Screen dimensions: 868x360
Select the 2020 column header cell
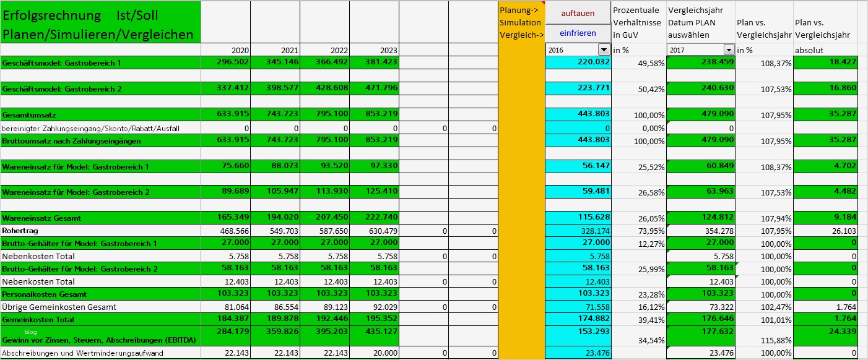(x=225, y=49)
